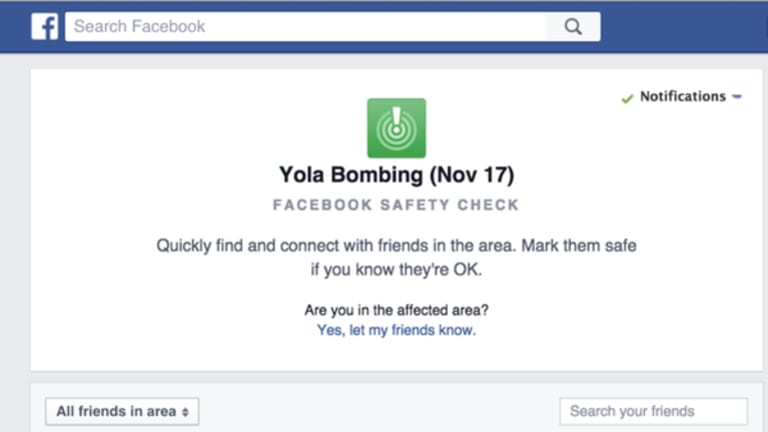Click the up-down arrows on friends filter
The width and height of the screenshot is (768, 432).
185,412
